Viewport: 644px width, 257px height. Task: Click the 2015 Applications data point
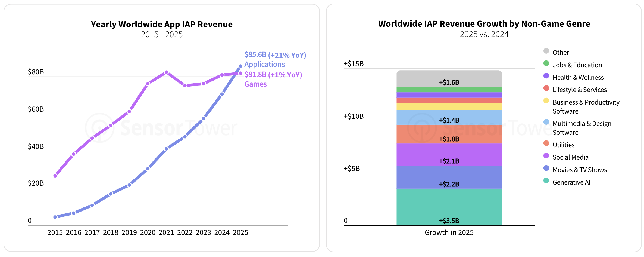tap(55, 217)
